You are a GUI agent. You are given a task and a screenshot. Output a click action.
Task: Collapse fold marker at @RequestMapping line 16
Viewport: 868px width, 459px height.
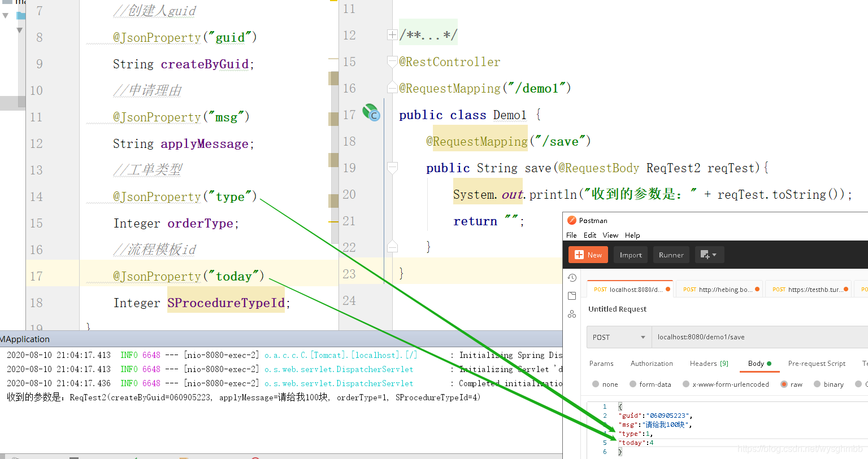point(392,88)
